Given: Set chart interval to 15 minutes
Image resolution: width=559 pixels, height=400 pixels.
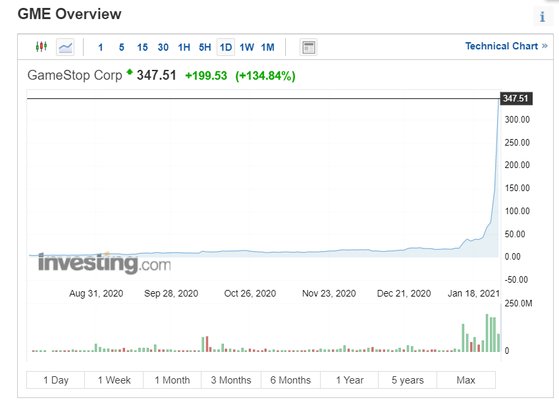Looking at the screenshot, I should point(142,47).
